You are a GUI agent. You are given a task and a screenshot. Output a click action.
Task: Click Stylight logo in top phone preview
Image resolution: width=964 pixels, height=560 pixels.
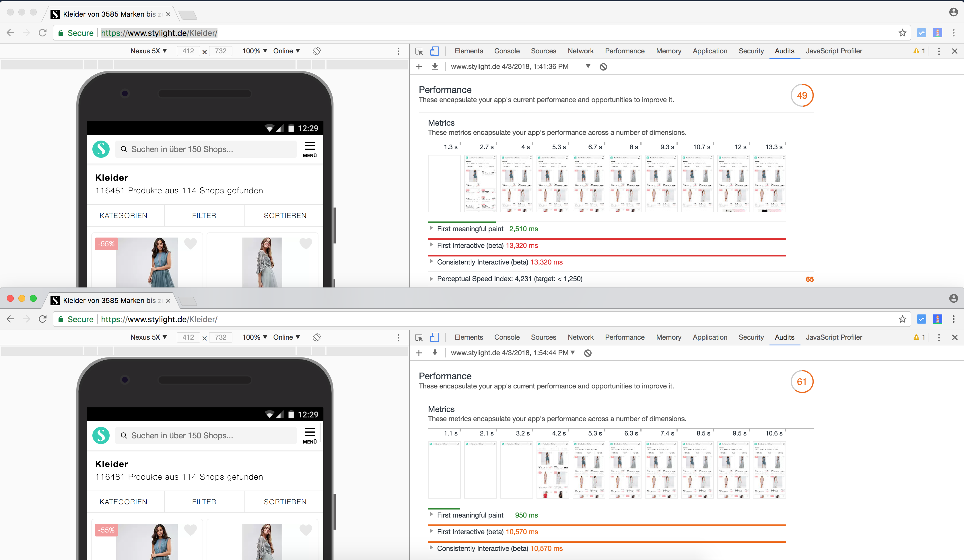tap(101, 149)
